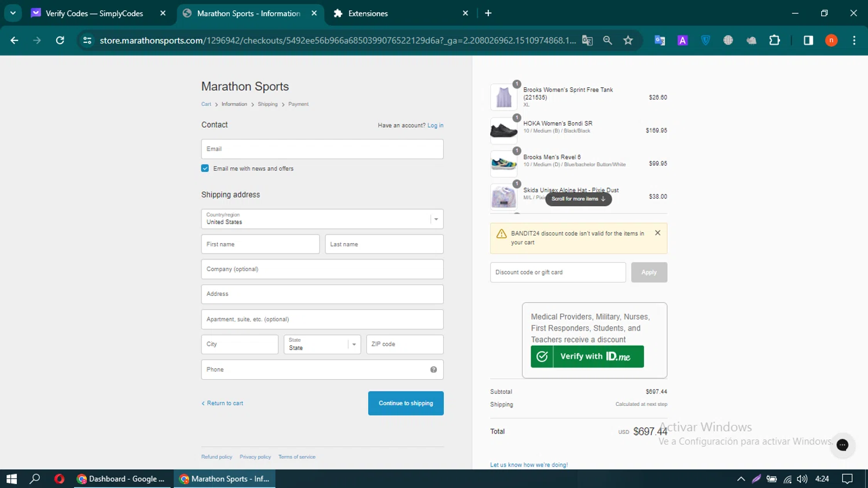Focus the Last name field
Screen dimensions: 868x488
[384, 244]
